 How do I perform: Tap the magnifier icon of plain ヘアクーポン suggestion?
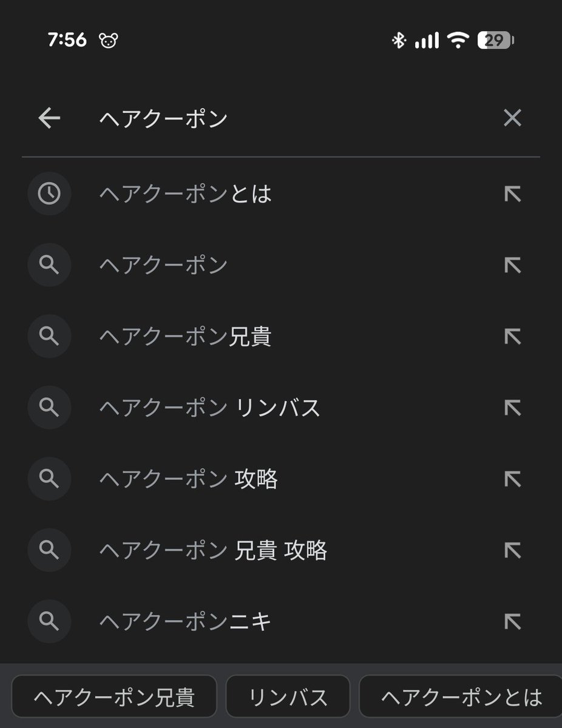tap(49, 265)
